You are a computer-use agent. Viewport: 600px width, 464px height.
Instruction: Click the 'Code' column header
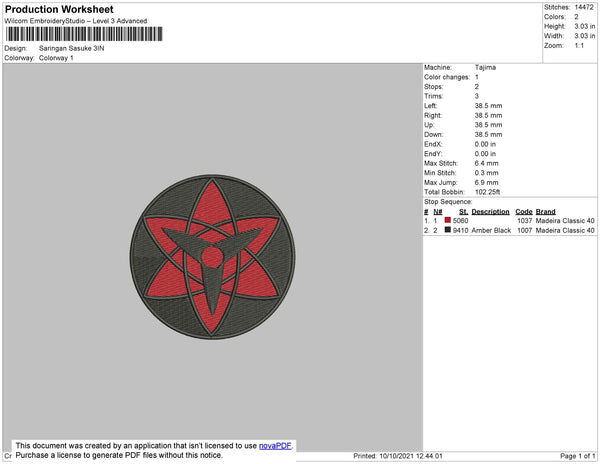pyautogui.click(x=524, y=212)
